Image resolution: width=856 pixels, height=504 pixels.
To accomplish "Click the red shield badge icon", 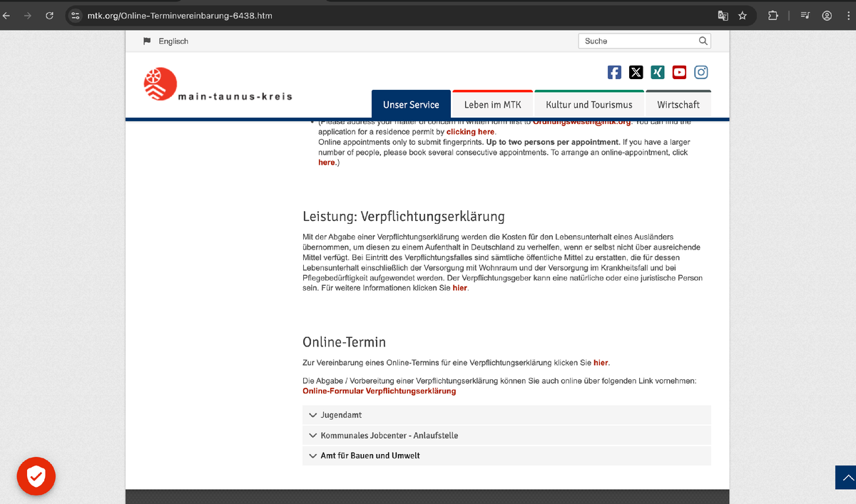I will coord(36,476).
